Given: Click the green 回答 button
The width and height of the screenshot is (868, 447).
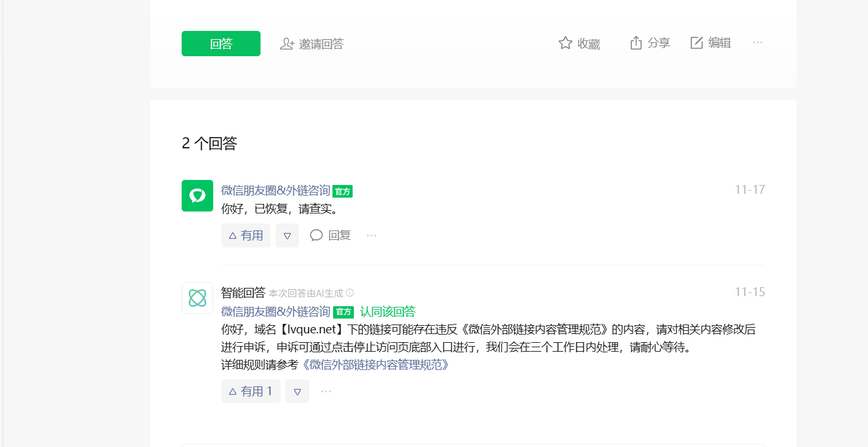Looking at the screenshot, I should point(221,44).
